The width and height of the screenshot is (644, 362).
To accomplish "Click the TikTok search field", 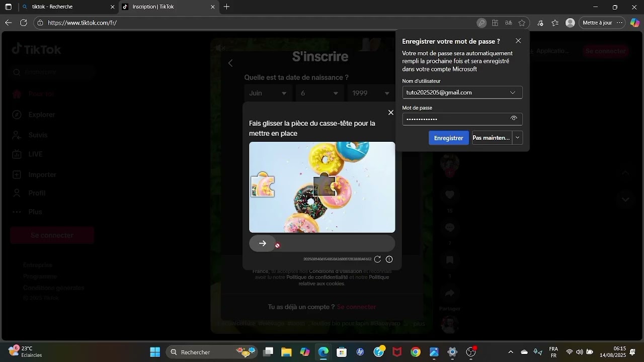I will [52, 72].
